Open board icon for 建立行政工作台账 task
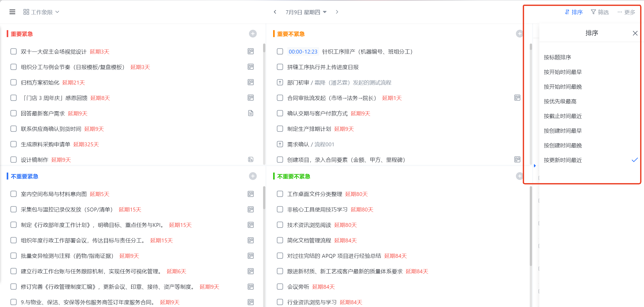 (x=251, y=271)
